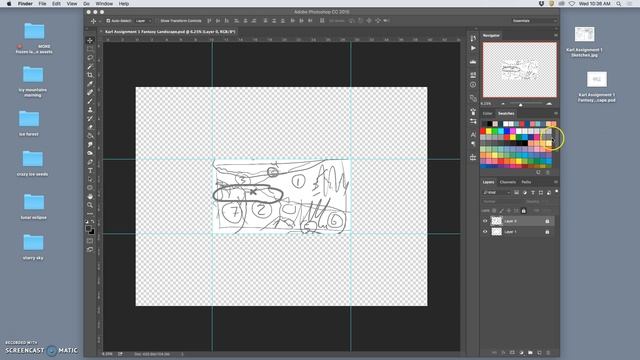Add a layer mask from Layers footer

512,352
